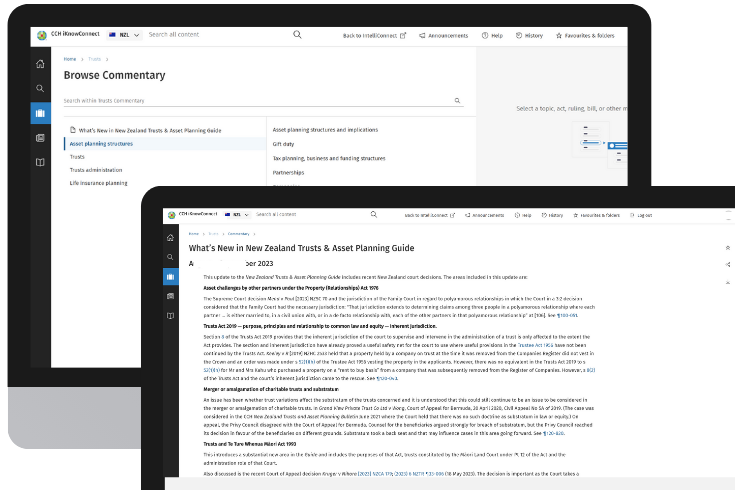Open the NZL region dropdown in front window
The height and width of the screenshot is (490, 735).
[238, 215]
